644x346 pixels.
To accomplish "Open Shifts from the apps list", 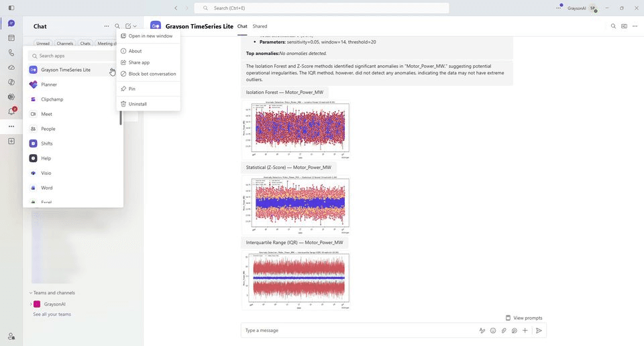I will click(73, 143).
